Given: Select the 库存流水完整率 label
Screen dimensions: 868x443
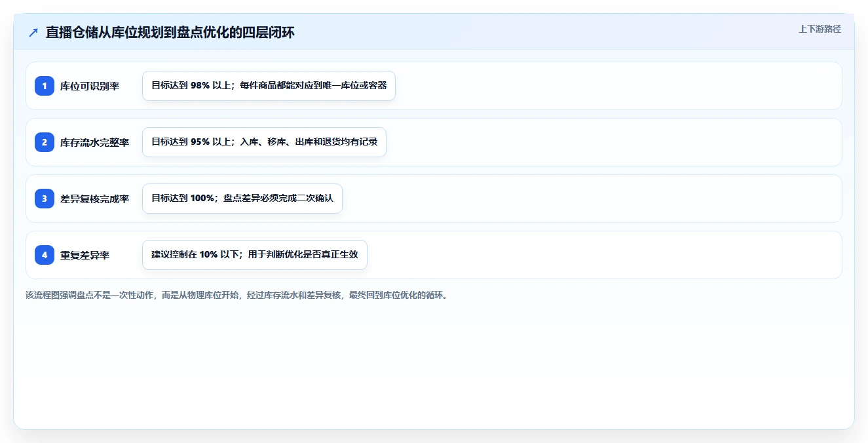Looking at the screenshot, I should (x=94, y=142).
